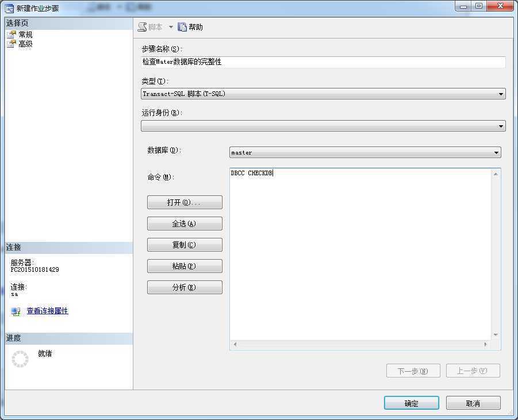This screenshot has width=518, height=420.
Task: Minimize the 新建作业步骤 window
Action: point(463,6)
